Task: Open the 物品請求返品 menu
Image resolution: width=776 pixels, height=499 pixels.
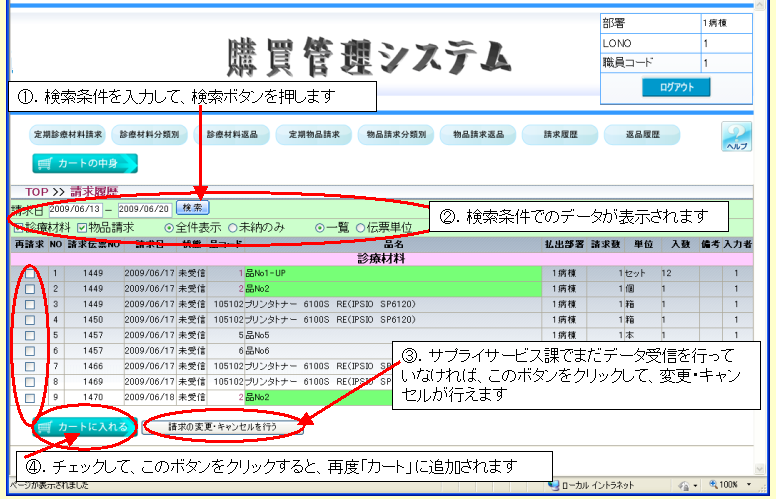Action: pos(478,135)
